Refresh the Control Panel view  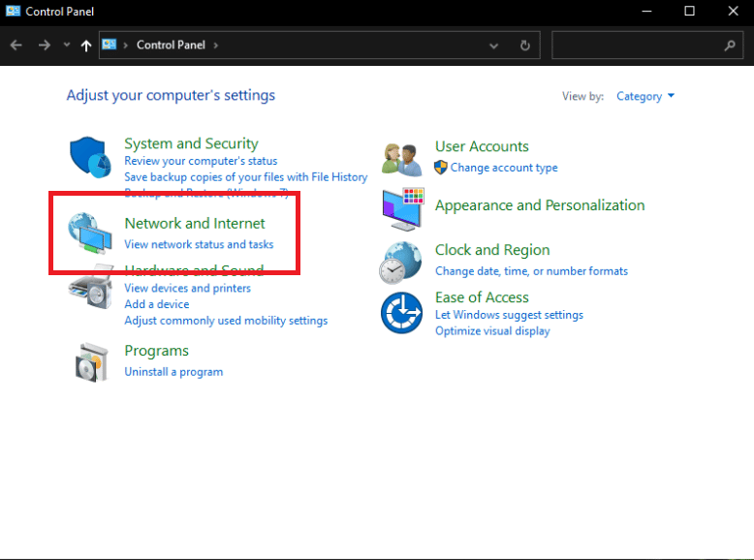525,46
